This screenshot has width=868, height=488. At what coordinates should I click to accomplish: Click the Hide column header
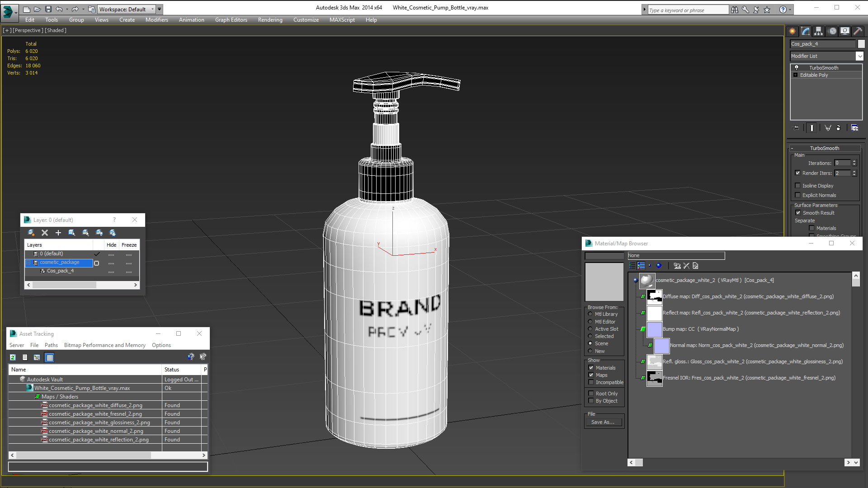click(112, 245)
